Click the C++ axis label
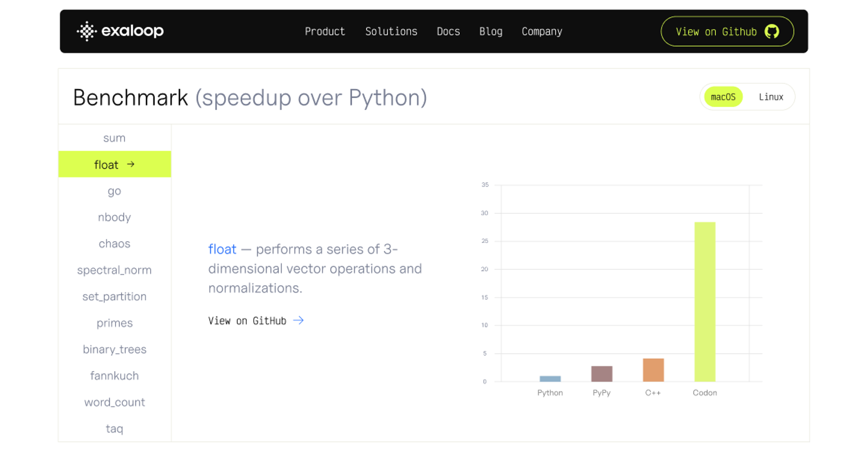 click(x=653, y=393)
